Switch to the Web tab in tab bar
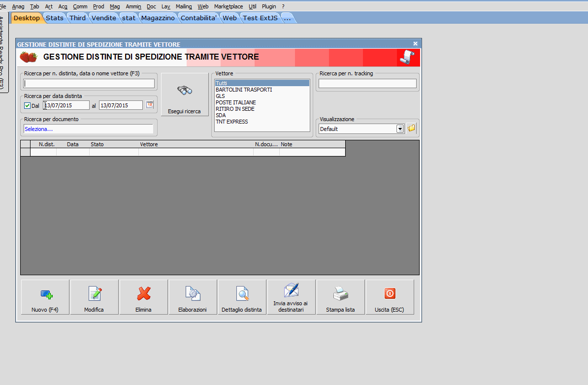The image size is (588, 385). click(x=229, y=18)
